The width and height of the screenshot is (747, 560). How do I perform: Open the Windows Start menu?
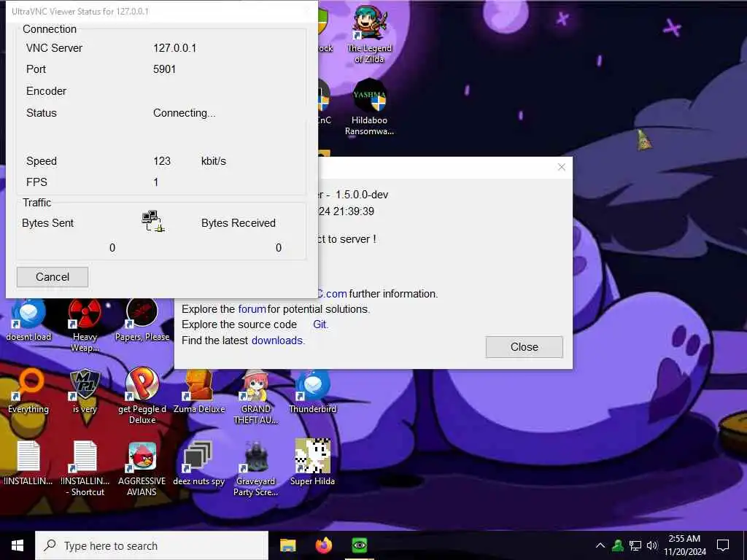pyautogui.click(x=18, y=545)
